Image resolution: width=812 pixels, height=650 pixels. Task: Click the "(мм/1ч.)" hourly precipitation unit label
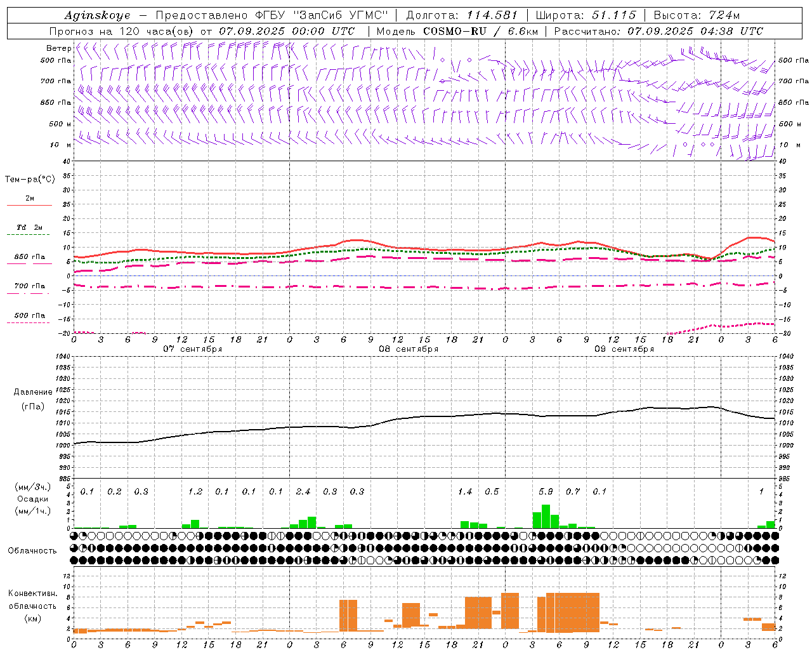(x=33, y=511)
